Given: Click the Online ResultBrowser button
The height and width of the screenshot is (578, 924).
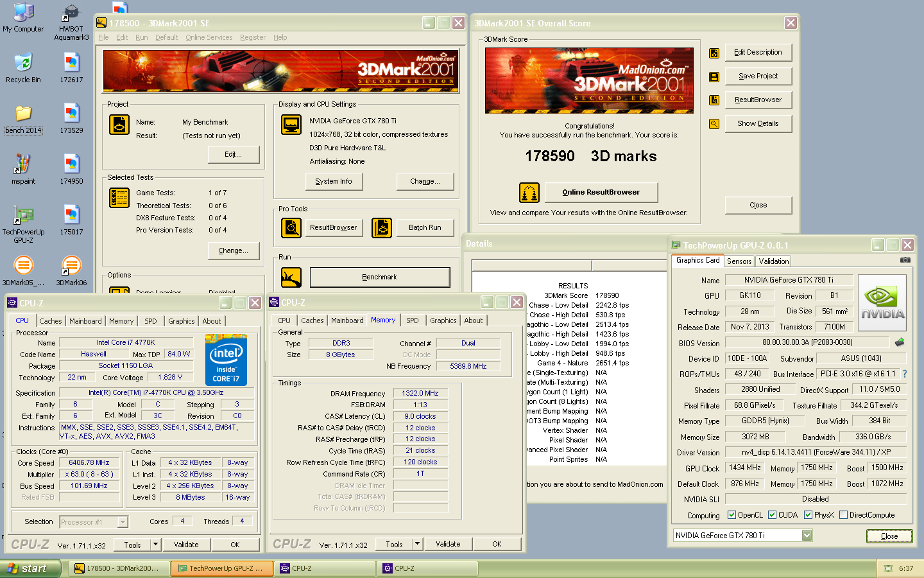Looking at the screenshot, I should tap(601, 192).
